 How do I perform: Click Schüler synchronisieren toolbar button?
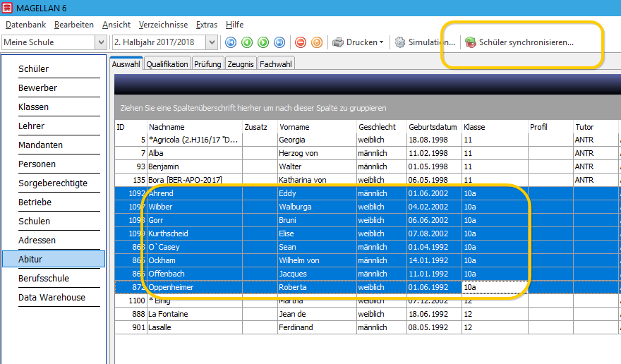point(519,42)
